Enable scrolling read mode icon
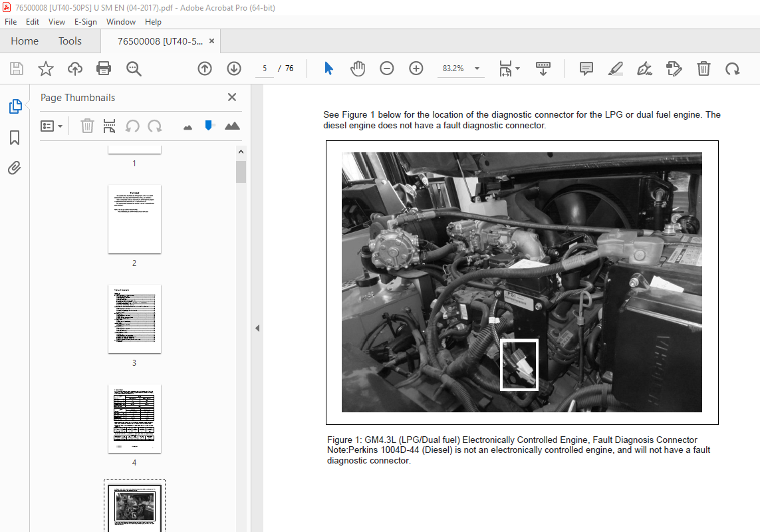This screenshot has width=760, height=532. coord(543,68)
